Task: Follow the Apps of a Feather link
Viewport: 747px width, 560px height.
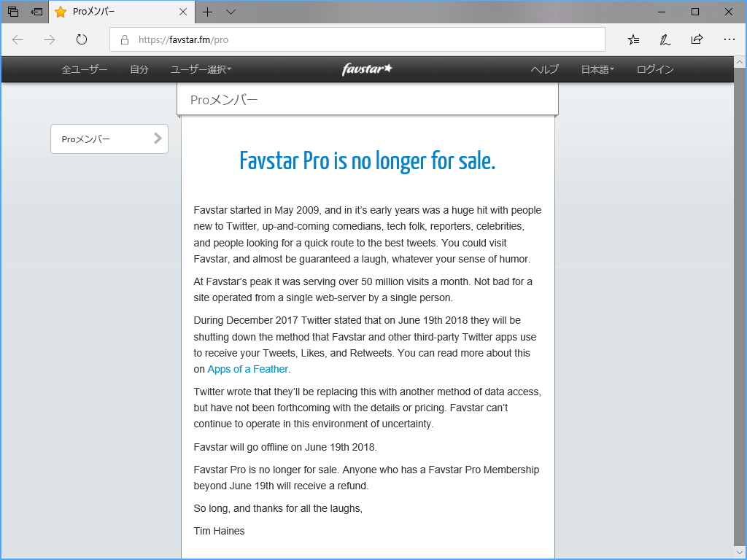Action: tap(248, 369)
